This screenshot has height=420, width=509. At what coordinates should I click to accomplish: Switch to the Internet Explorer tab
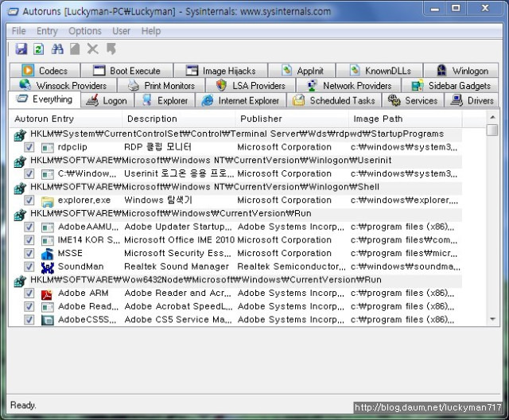coord(240,100)
